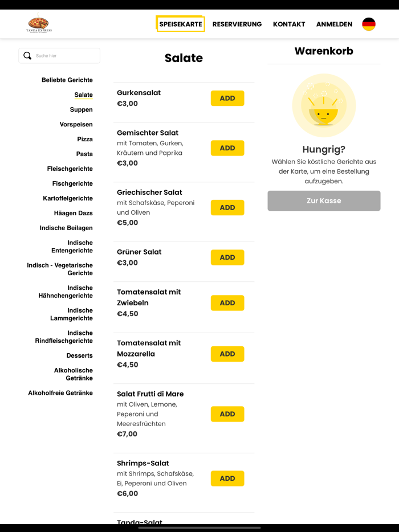Add Gurkensalat to the cart
This screenshot has width=399, height=532.
[227, 98]
